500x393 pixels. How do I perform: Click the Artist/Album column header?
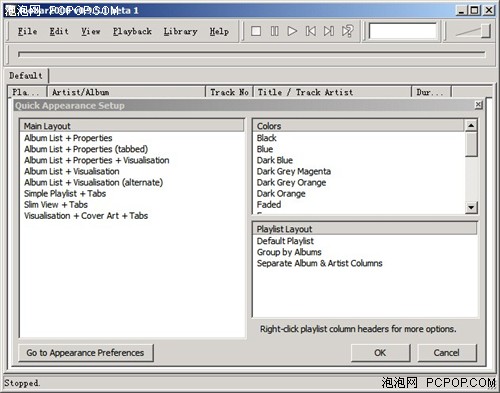(126, 92)
